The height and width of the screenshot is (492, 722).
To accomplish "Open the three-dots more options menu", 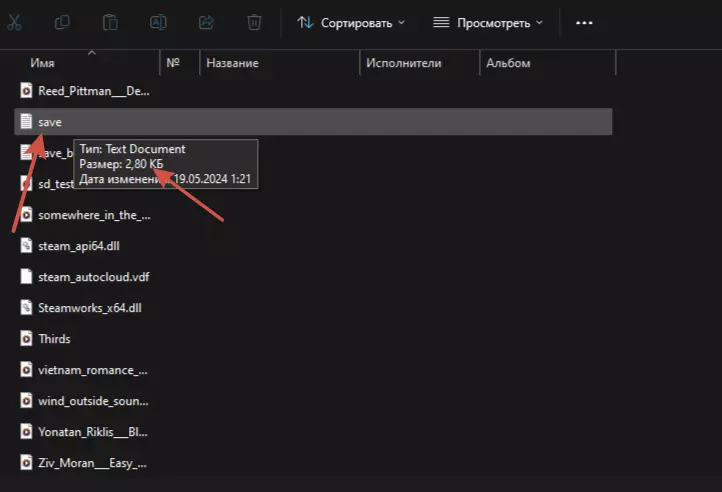I will tap(584, 23).
